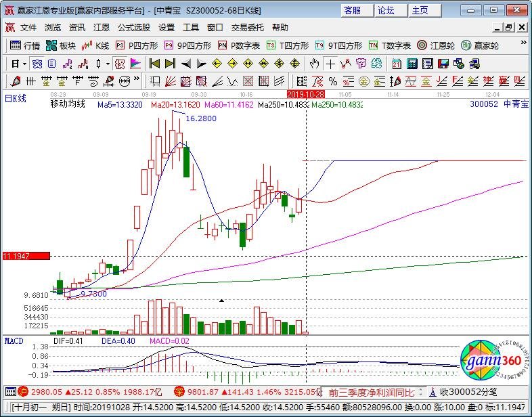Viewport: 532px width, 417px height.
Task: Click the 前三季度净利润同比 news ticker
Action: (x=371, y=391)
